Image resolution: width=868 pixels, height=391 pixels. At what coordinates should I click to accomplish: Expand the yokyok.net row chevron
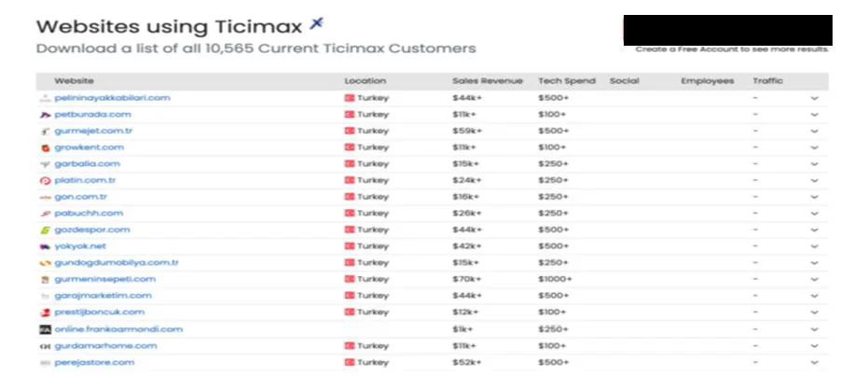click(x=814, y=246)
